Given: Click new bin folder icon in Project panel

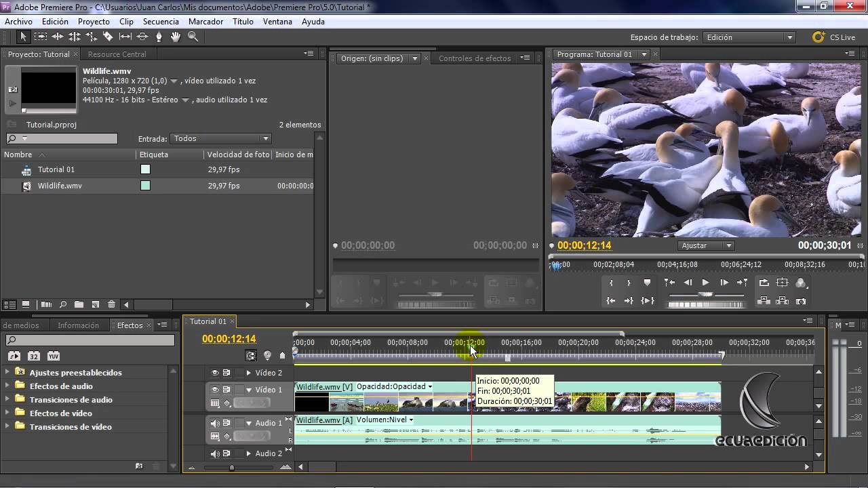Looking at the screenshot, I should point(79,305).
